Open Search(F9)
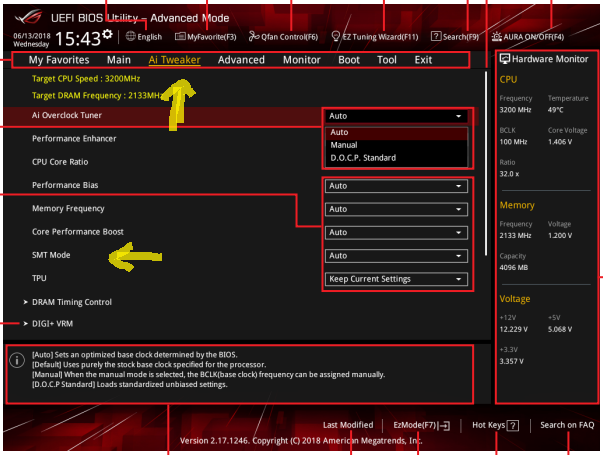 pos(455,37)
